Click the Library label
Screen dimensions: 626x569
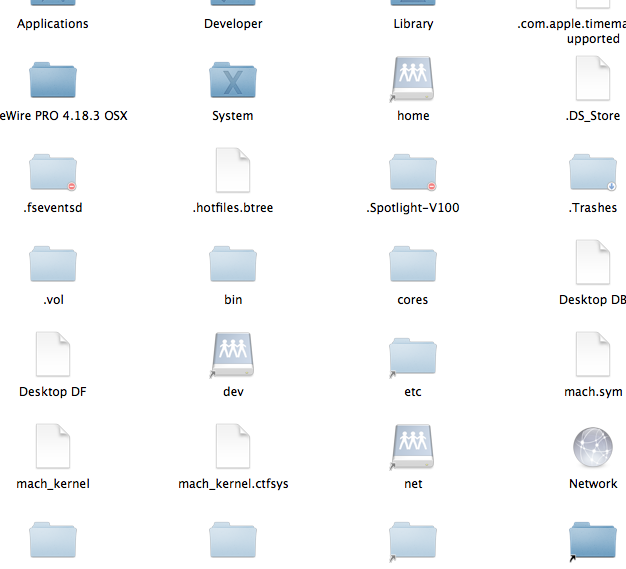tap(413, 24)
